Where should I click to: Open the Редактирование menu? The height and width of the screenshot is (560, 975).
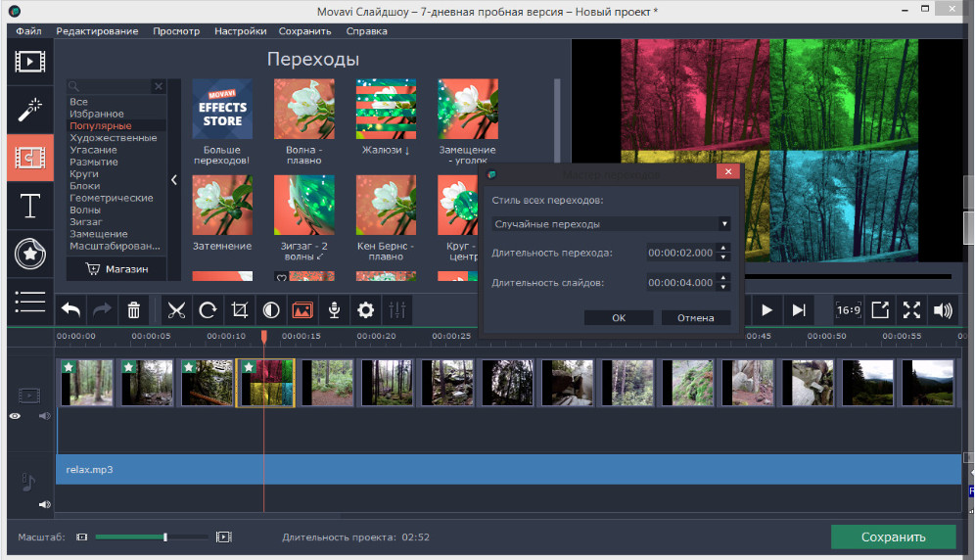pos(97,31)
